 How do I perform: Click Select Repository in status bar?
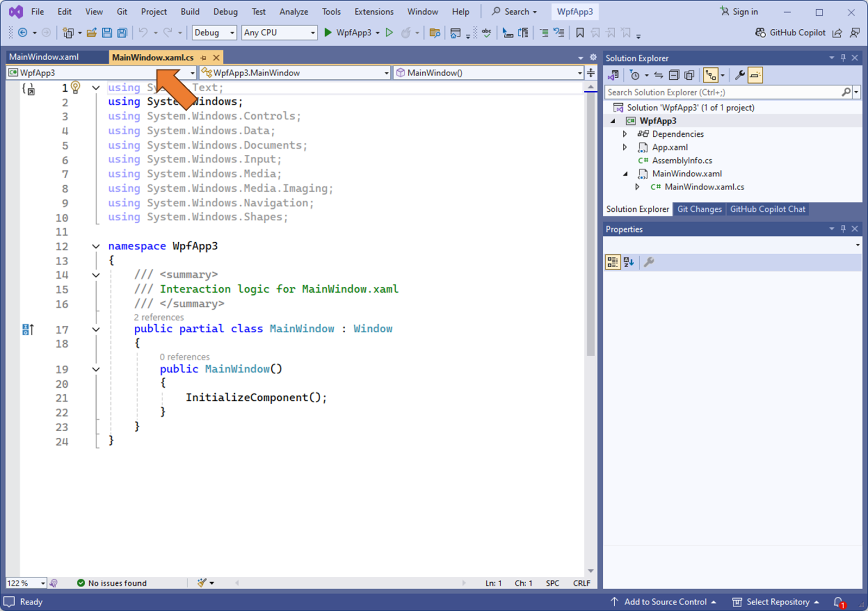point(776,602)
